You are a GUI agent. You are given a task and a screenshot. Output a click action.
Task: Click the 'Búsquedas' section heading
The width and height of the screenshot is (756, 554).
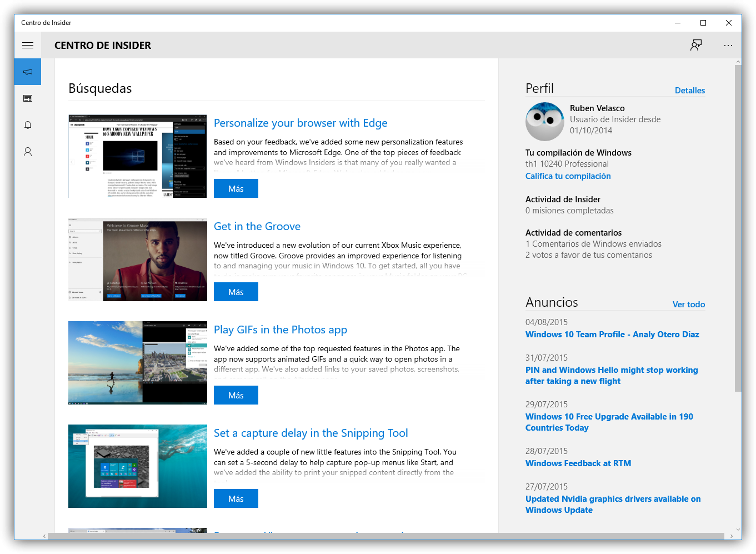coord(100,89)
